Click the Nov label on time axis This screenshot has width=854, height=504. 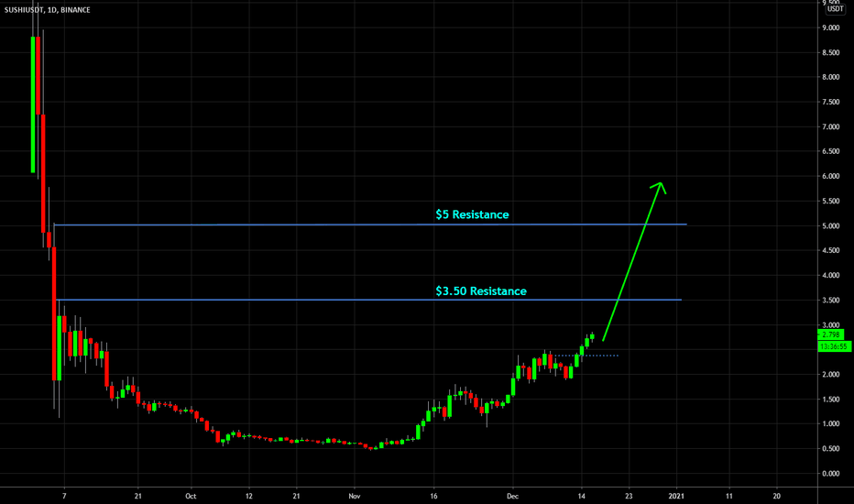click(x=355, y=497)
